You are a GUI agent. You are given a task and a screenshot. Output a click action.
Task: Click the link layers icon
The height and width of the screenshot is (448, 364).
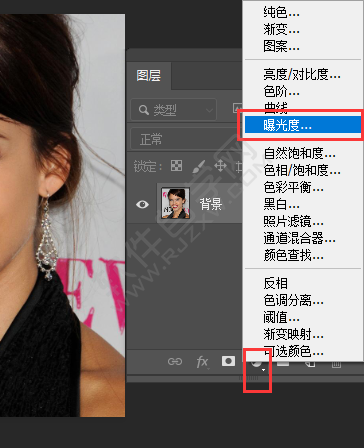(x=175, y=361)
